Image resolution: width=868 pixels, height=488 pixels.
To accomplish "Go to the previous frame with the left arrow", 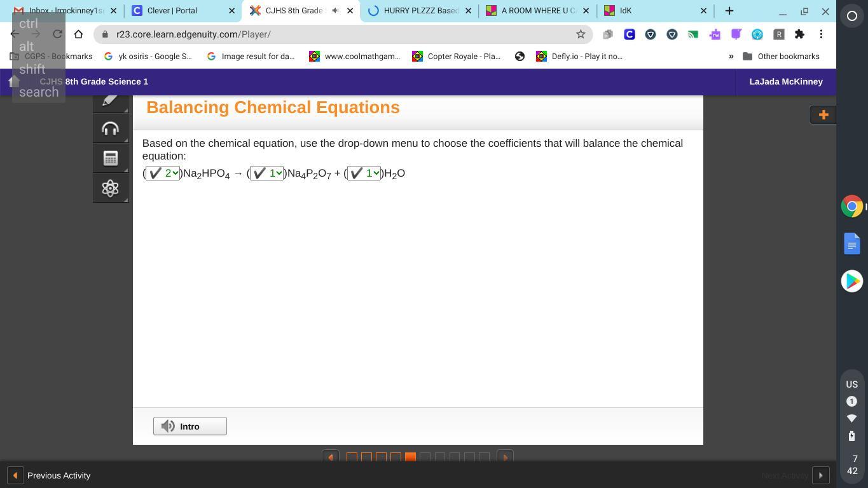I will point(330,457).
